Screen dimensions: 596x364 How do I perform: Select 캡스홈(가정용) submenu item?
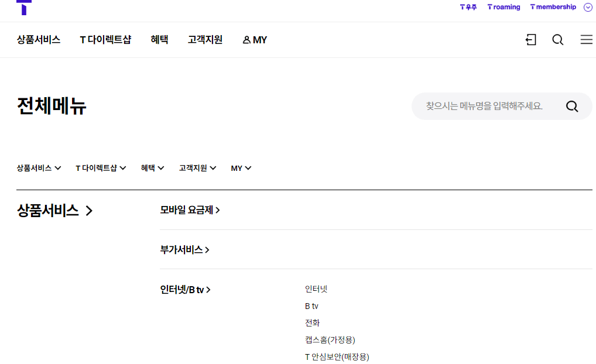330,339
